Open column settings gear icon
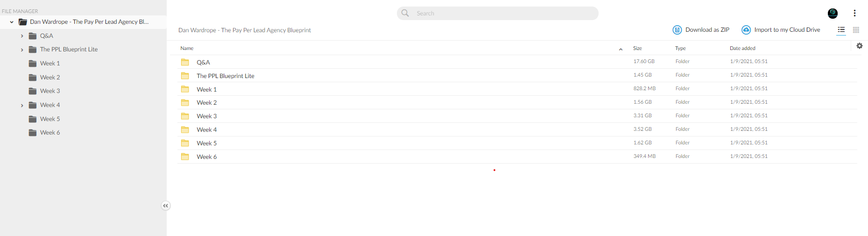The image size is (868, 236). tap(860, 46)
